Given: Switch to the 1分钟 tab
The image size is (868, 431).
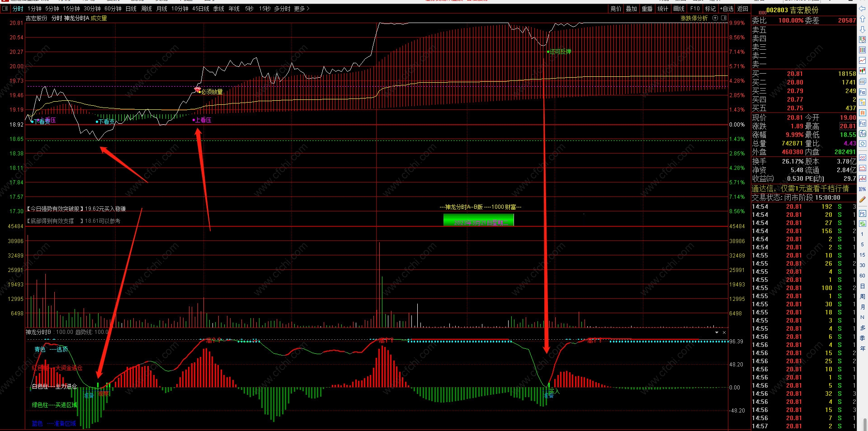Looking at the screenshot, I should 34,9.
